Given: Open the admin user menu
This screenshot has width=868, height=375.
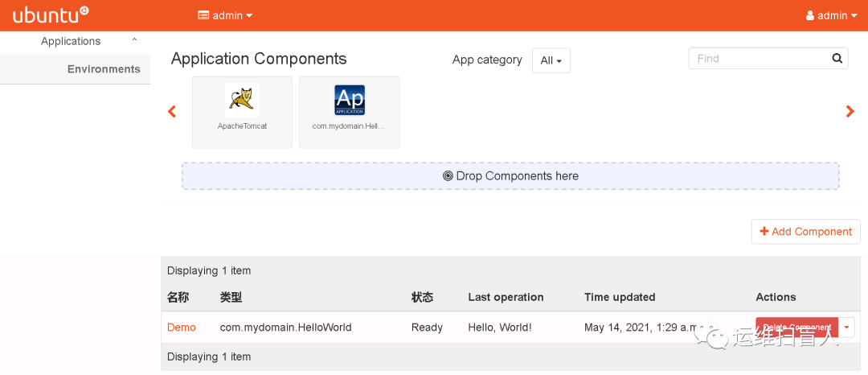Looking at the screenshot, I should 832,15.
